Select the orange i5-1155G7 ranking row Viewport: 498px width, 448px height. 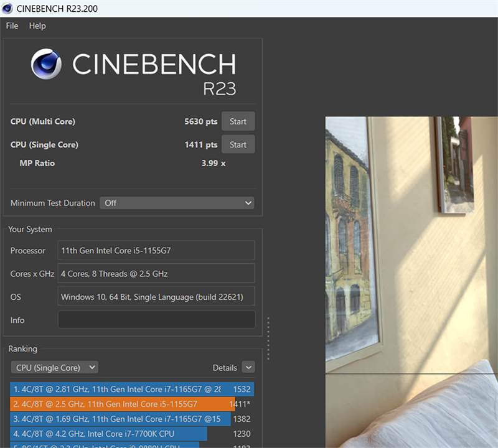(132, 404)
